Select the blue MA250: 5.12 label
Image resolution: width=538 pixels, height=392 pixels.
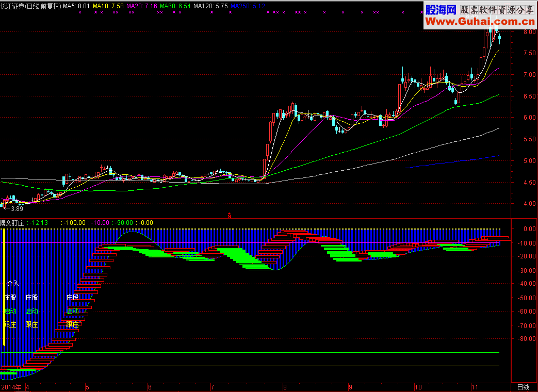[x=248, y=6]
